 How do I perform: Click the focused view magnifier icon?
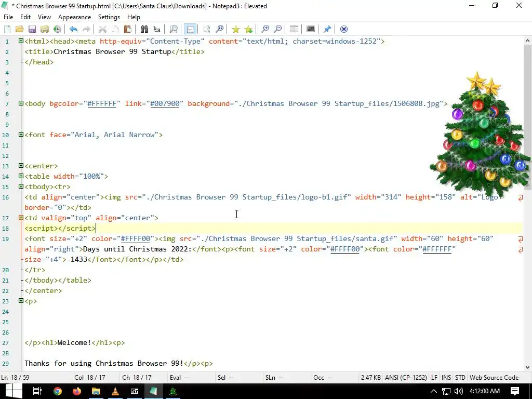point(220,29)
